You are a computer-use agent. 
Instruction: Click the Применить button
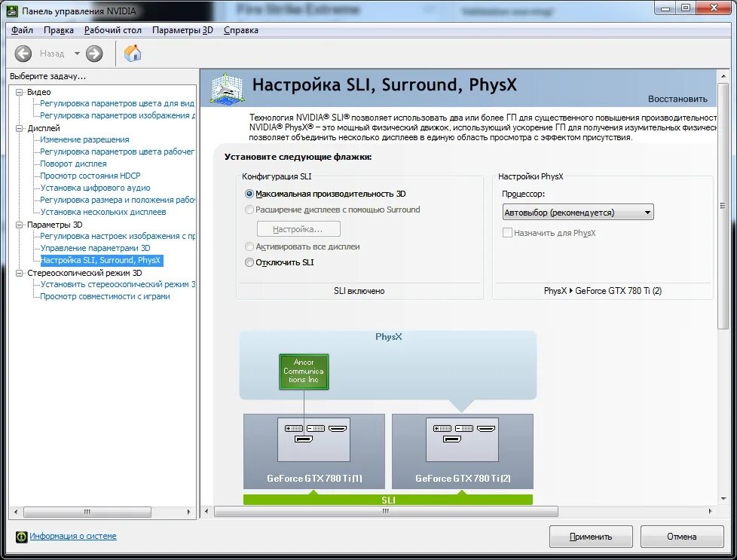click(591, 537)
